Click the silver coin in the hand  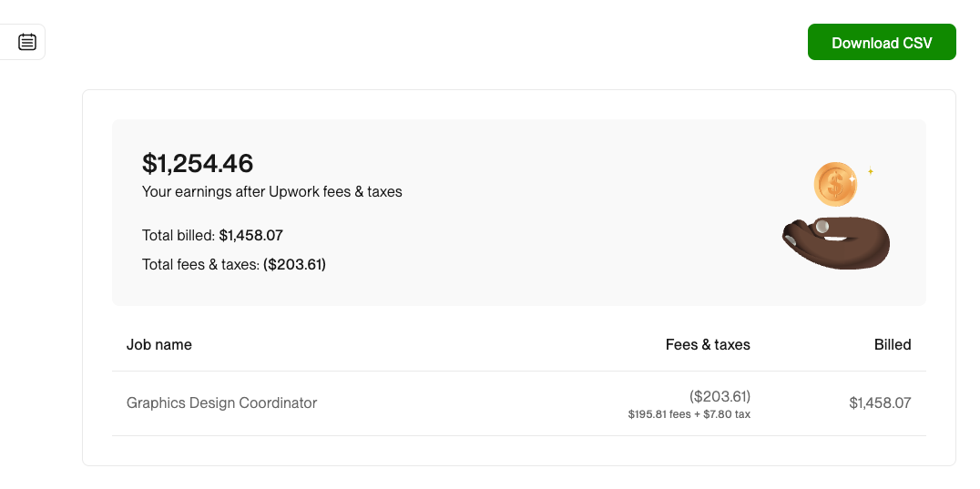coord(822,225)
